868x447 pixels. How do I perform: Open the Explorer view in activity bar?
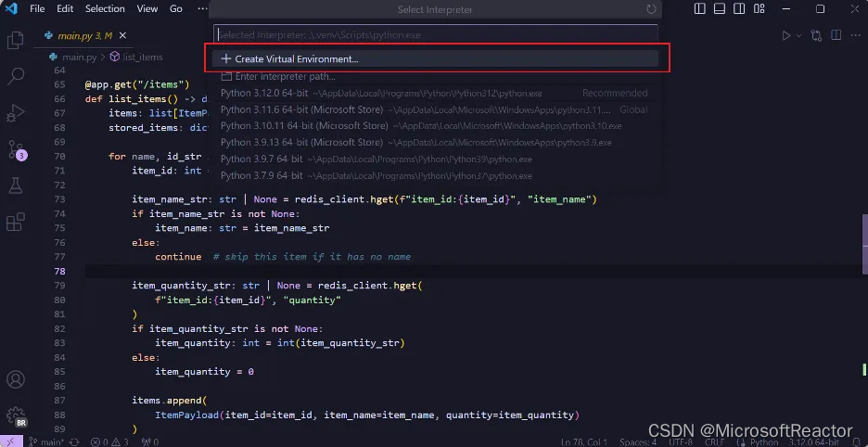point(16,41)
